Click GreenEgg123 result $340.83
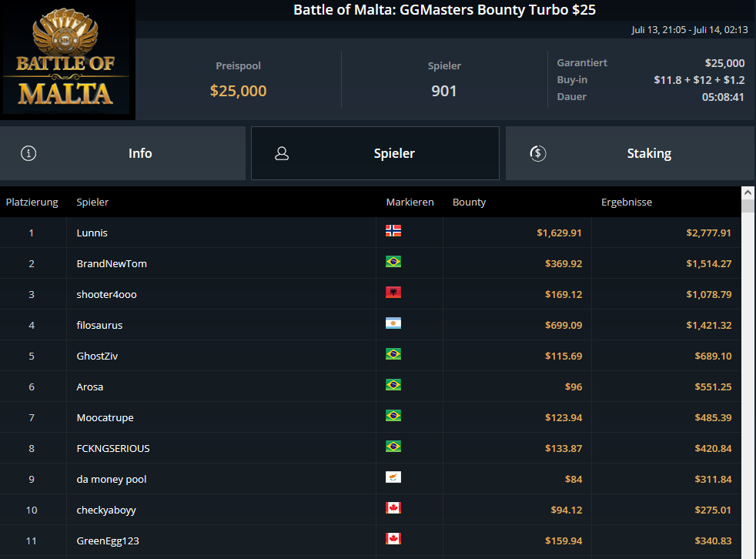The image size is (756, 559). (x=713, y=541)
